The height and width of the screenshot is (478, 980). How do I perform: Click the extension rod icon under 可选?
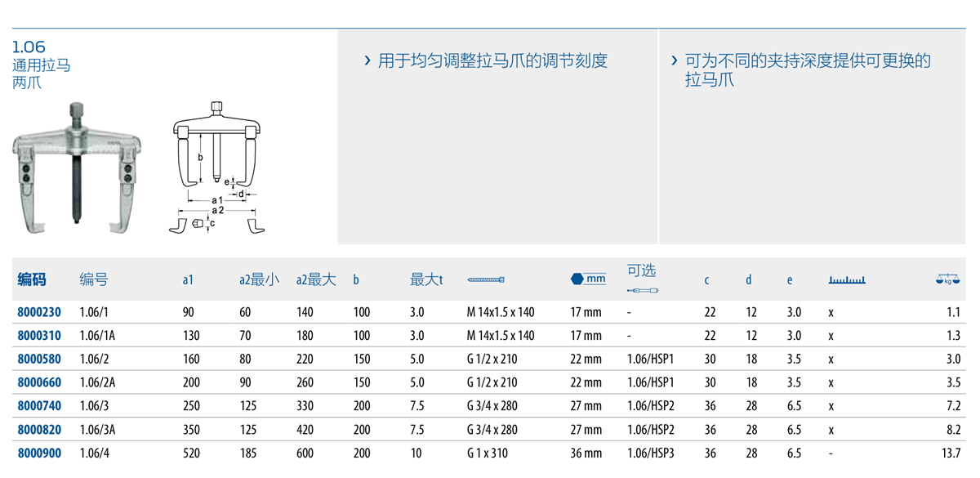coord(642,291)
